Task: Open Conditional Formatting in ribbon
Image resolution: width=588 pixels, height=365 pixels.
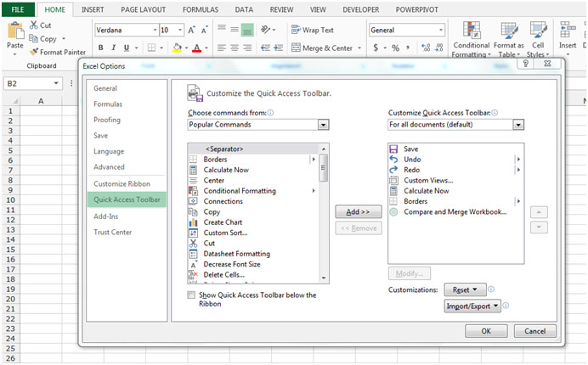Action: point(472,39)
